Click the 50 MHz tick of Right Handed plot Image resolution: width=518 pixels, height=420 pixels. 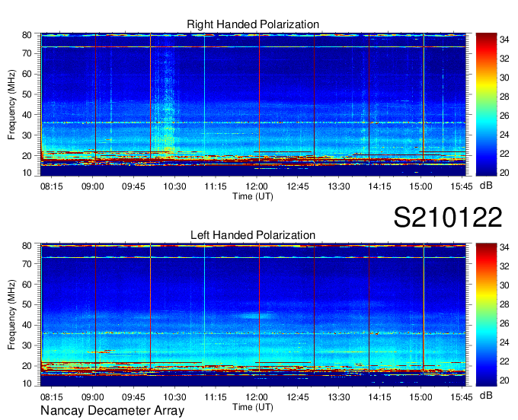27,94
